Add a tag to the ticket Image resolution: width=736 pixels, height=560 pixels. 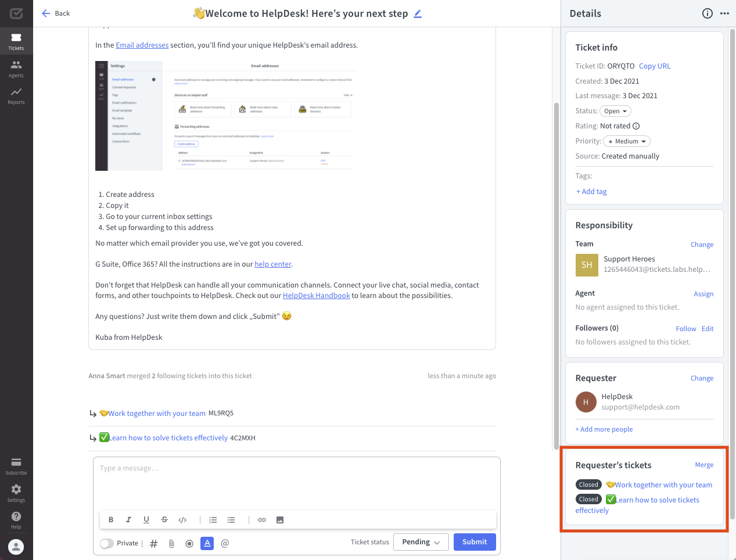[591, 192]
